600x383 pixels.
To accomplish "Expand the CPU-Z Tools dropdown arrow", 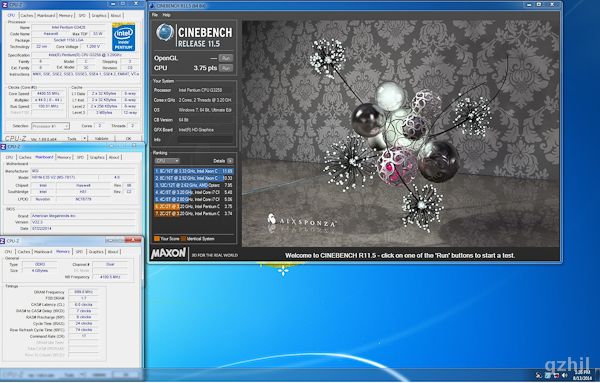I will click(85, 139).
